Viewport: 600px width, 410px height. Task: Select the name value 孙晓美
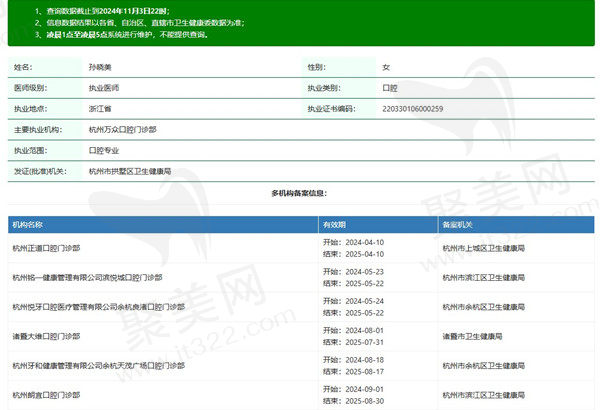pos(100,67)
